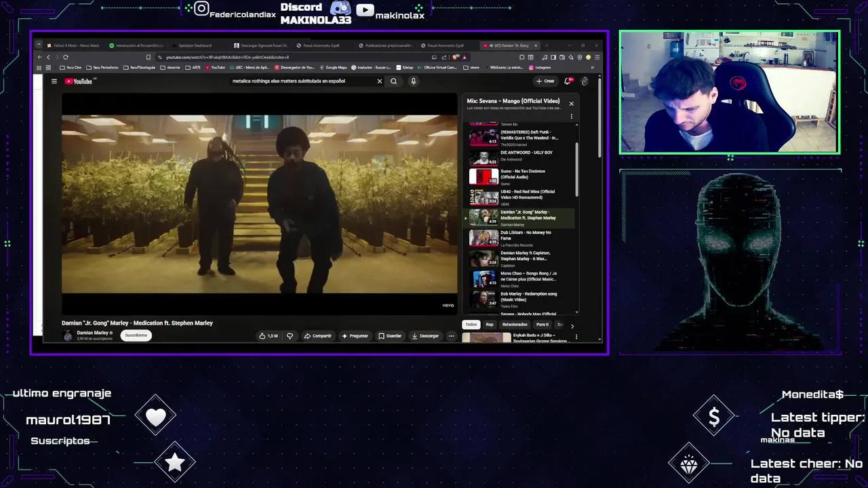Click the star icon on stream overlay
The height and width of the screenshot is (488, 868).
(175, 462)
